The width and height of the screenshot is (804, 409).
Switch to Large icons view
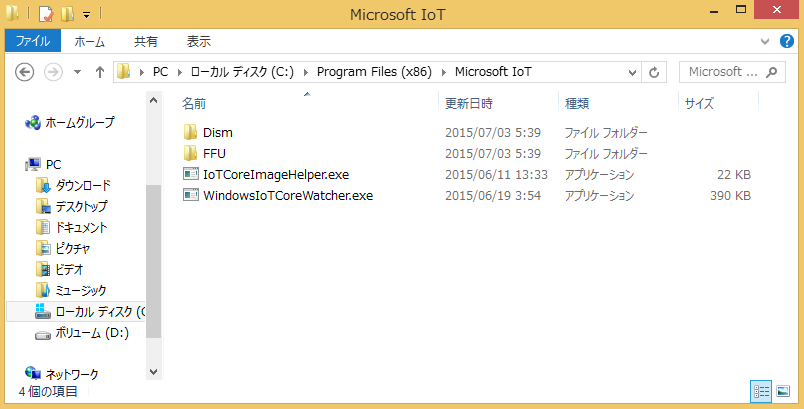[782, 392]
